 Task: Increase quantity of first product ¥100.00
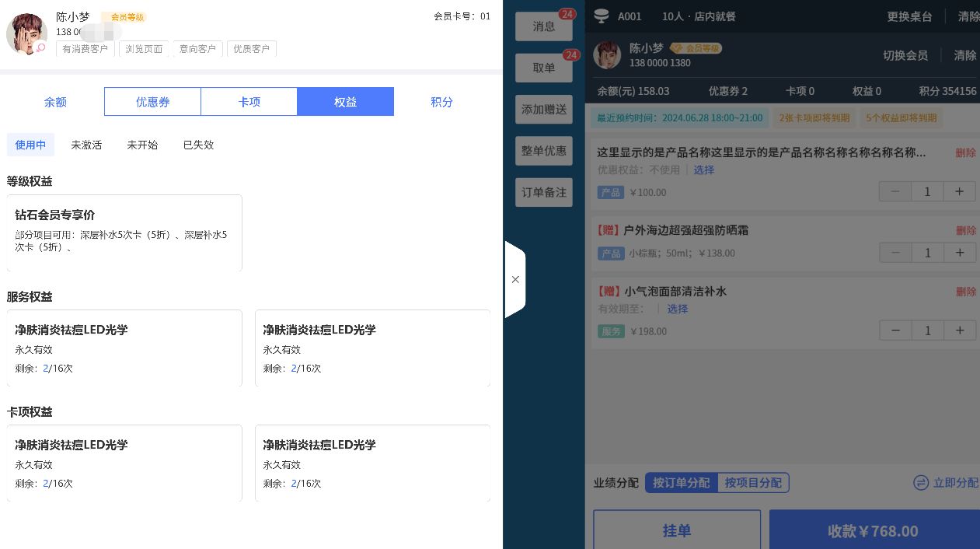(x=960, y=191)
